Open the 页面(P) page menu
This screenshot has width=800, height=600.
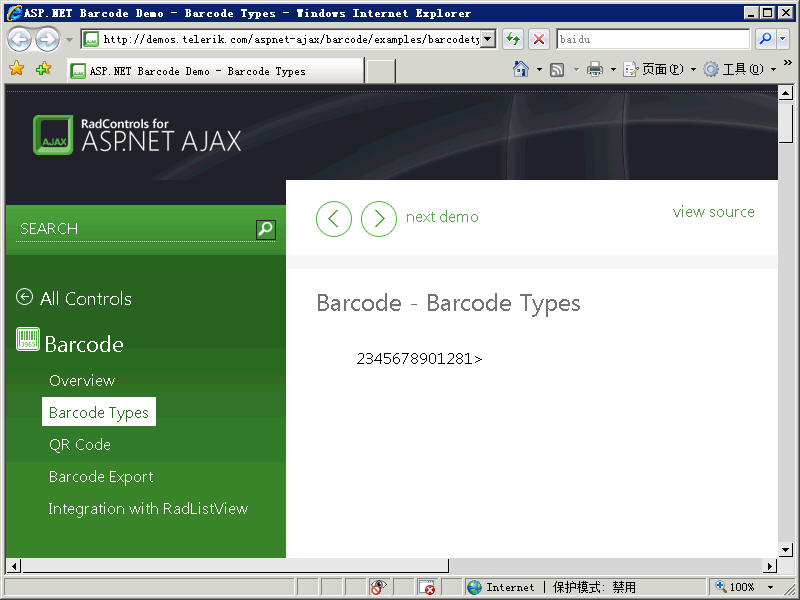coord(659,69)
